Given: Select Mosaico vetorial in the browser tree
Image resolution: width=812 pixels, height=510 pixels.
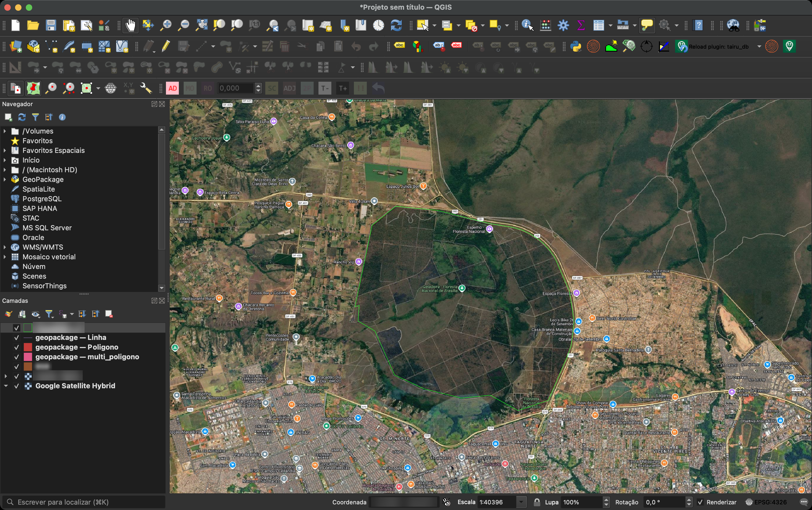Looking at the screenshot, I should coord(49,257).
